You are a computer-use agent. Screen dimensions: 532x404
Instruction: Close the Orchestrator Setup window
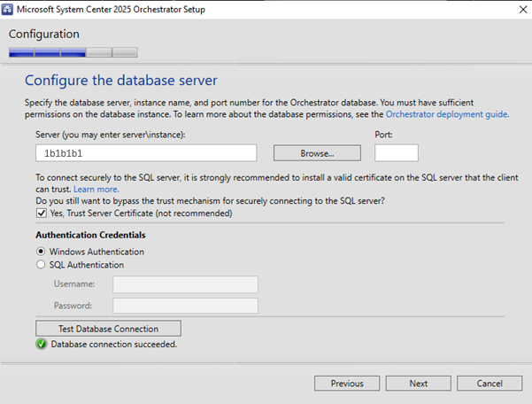(x=523, y=10)
